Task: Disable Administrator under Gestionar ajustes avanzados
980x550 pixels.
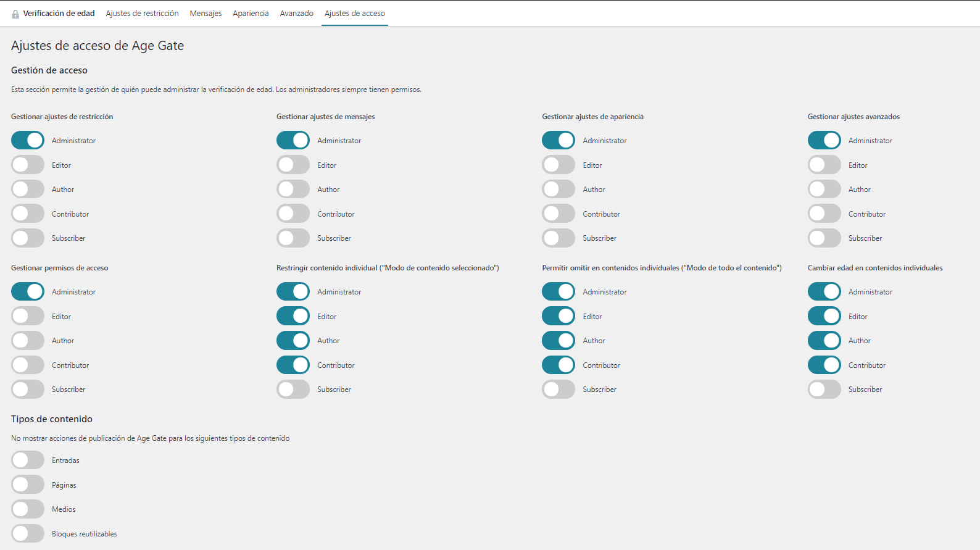Action: pyautogui.click(x=824, y=140)
